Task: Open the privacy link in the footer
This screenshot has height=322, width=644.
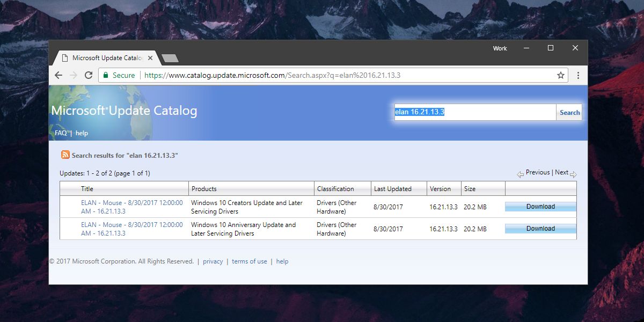Action: coord(213,261)
